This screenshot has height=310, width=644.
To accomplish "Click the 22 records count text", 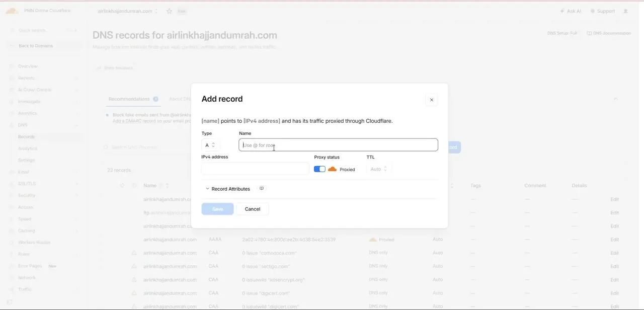I will (x=119, y=170).
